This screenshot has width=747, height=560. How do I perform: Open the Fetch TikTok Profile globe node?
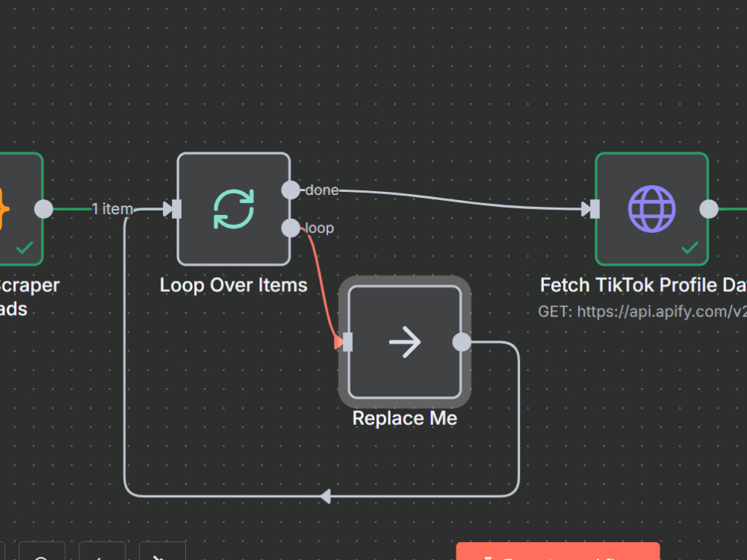click(651, 209)
